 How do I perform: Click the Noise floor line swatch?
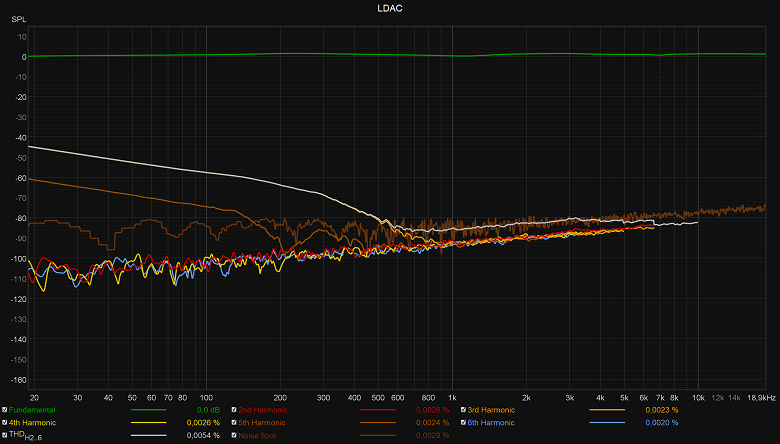coord(378,435)
